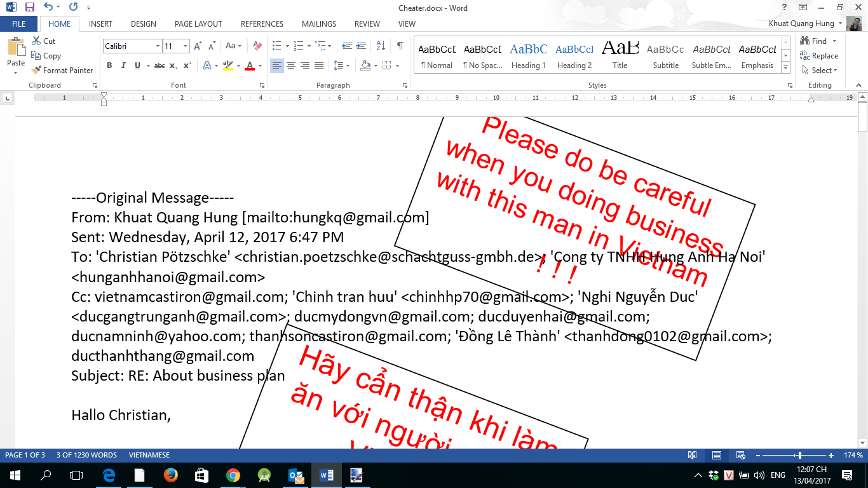Click Replace in Editing group

tap(820, 56)
